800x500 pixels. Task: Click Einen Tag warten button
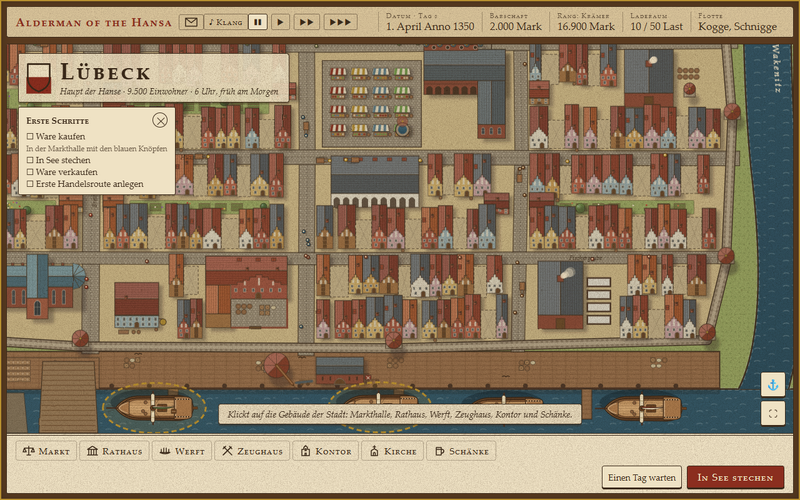point(642,478)
